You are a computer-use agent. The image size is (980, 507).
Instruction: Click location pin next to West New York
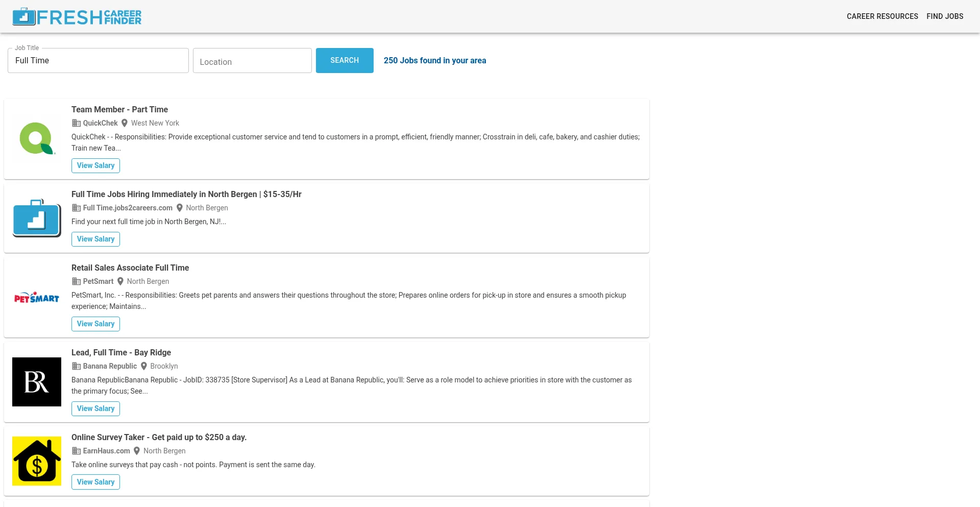(125, 123)
